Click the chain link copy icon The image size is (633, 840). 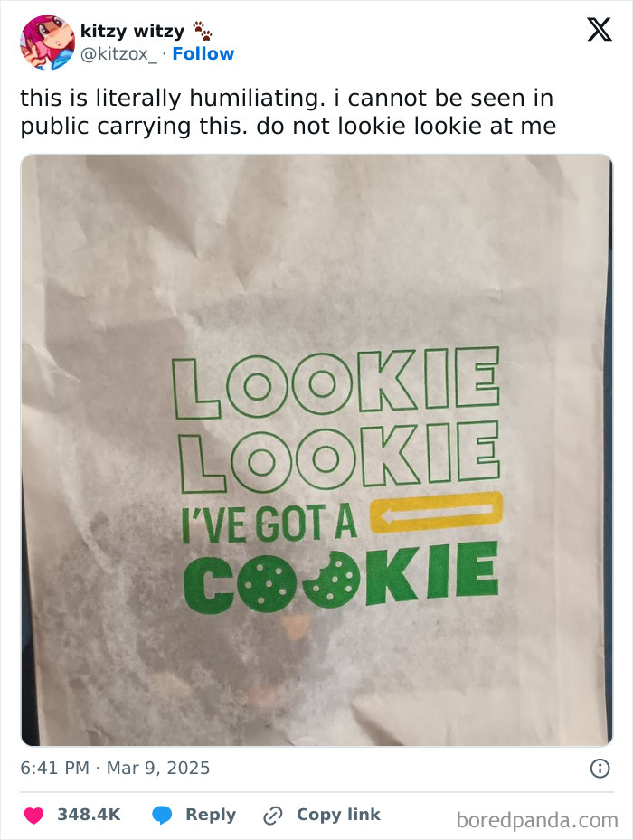point(273,816)
